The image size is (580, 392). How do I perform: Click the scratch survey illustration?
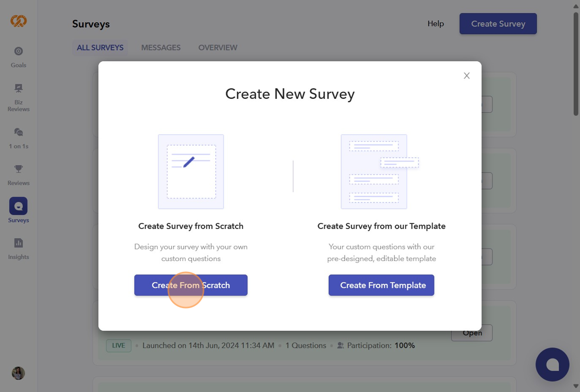191,171
